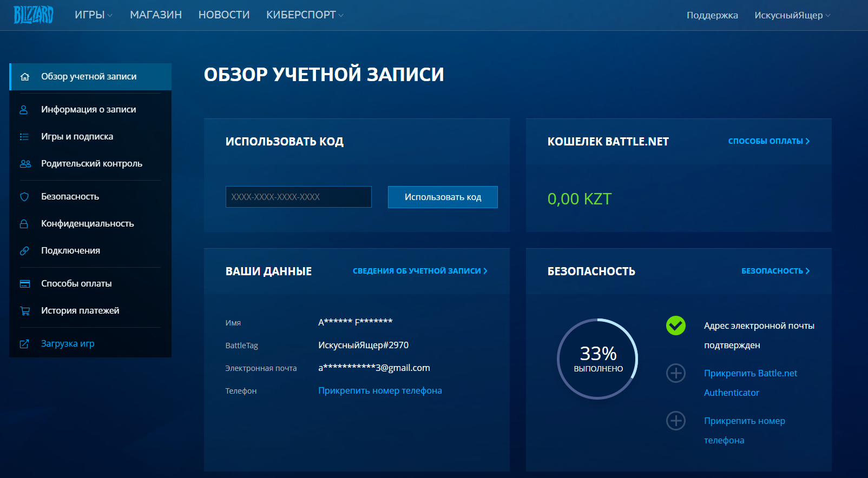Click the shopping cart icon beside История платежей
Screen dimensions: 868x478
(x=25, y=311)
